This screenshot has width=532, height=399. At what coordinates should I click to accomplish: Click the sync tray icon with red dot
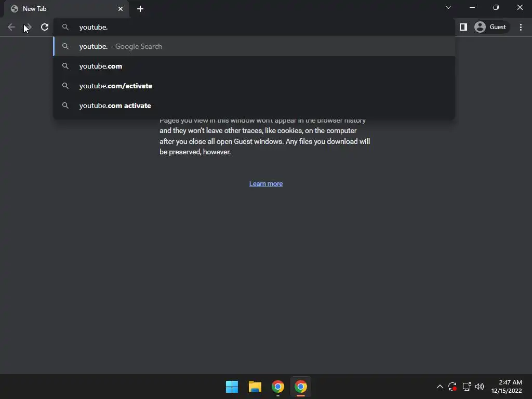(453, 387)
